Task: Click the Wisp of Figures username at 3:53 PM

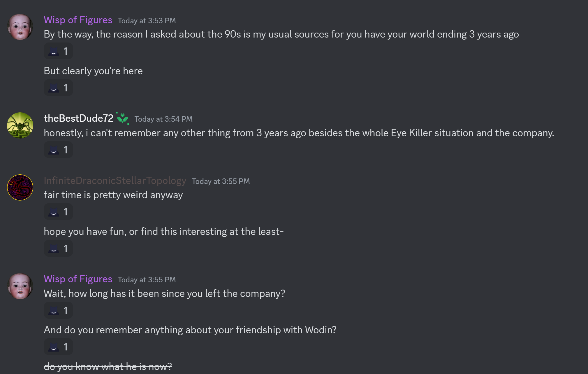Action: pos(78,20)
